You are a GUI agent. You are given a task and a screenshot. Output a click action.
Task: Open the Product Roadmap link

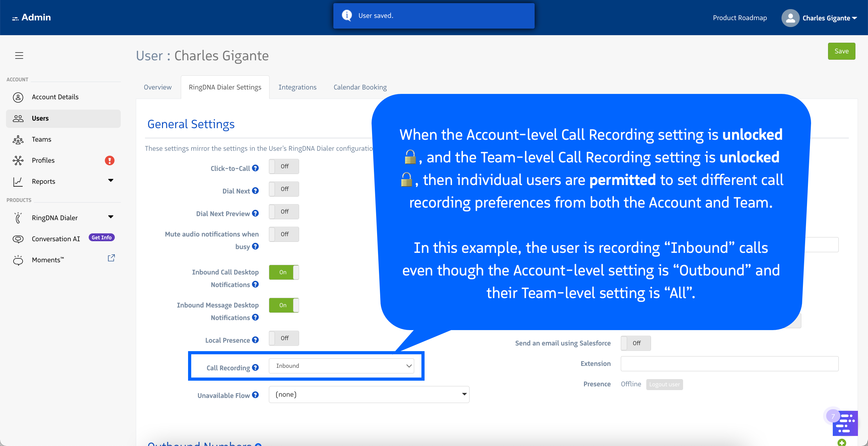click(x=739, y=18)
